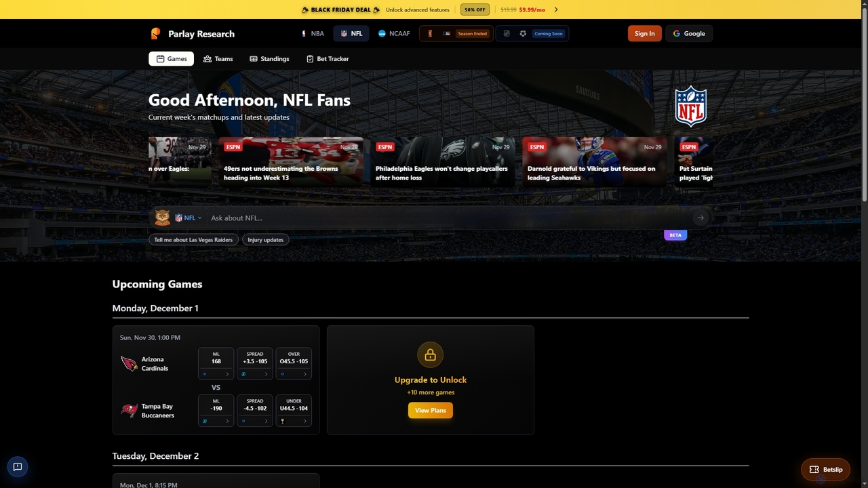Click the 'Tuesday, December 2' date heading
This screenshot has width=868, height=488.
tap(155, 456)
